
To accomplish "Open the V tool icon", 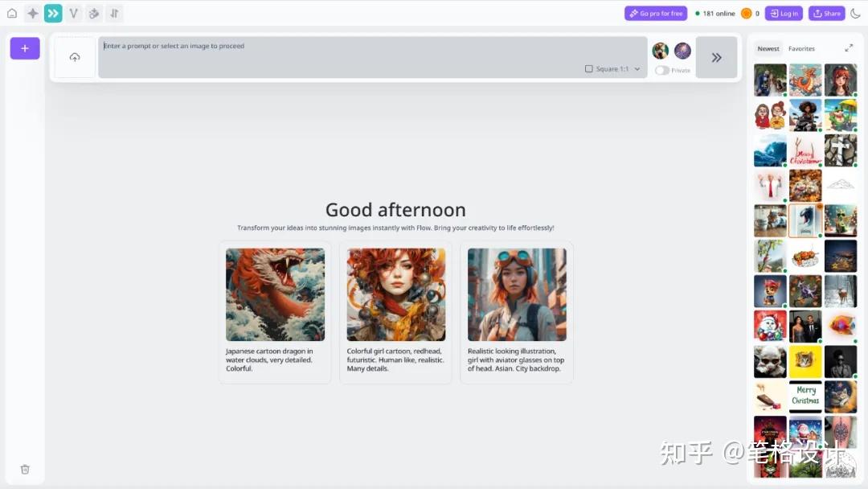I will click(x=74, y=14).
